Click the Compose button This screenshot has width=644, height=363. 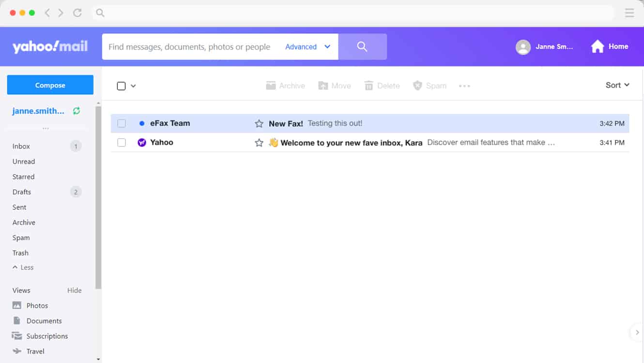coord(50,85)
